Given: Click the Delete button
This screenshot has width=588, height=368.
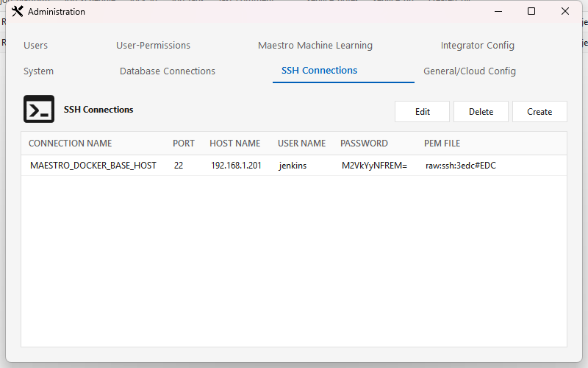Looking at the screenshot, I should (481, 112).
